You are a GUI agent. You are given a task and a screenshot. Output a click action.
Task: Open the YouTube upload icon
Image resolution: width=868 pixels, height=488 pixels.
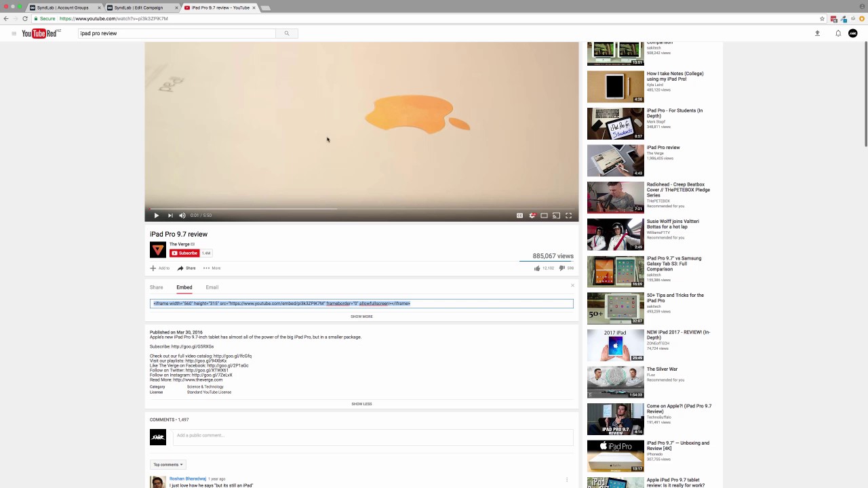817,33
